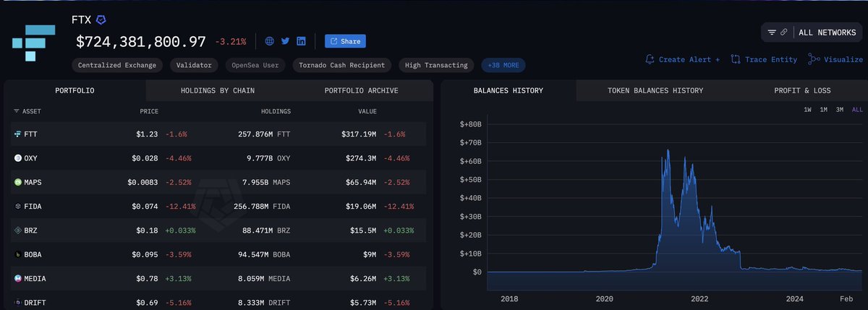Screen dimensions: 868x310
Task: Open the FTX website globe icon
Action: [x=269, y=41]
